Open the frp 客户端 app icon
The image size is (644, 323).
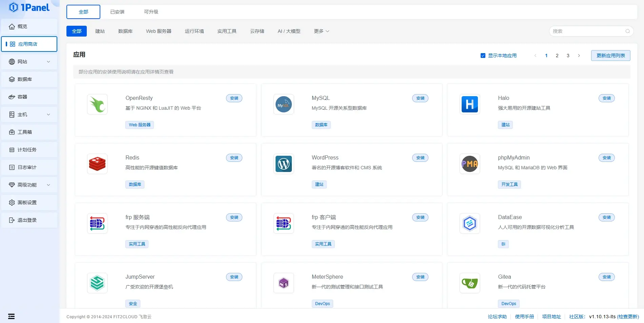click(284, 223)
